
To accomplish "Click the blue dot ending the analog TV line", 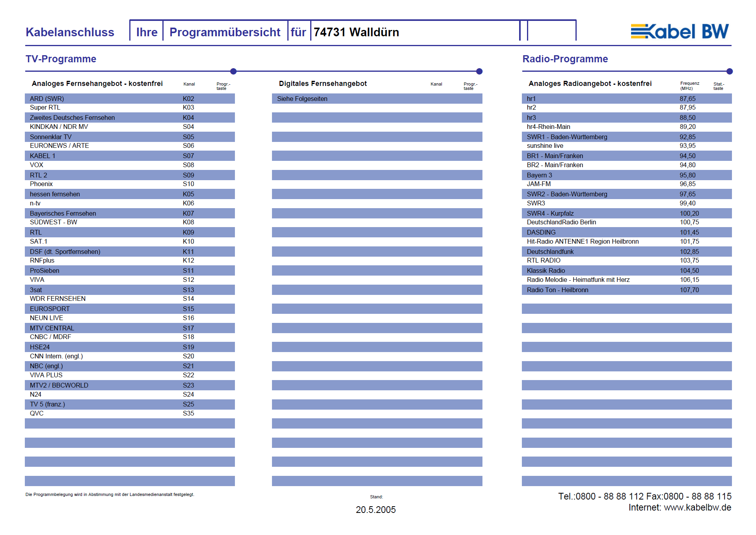I will click(233, 71).
